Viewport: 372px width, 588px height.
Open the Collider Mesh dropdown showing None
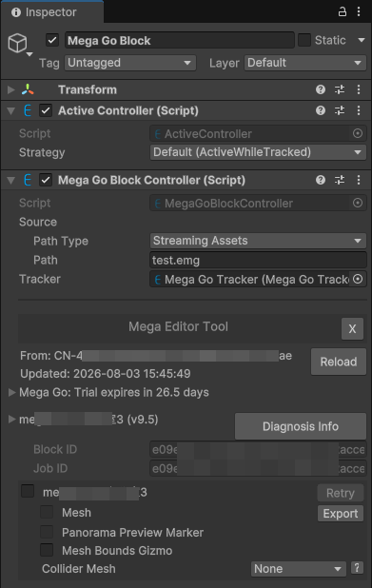point(299,569)
